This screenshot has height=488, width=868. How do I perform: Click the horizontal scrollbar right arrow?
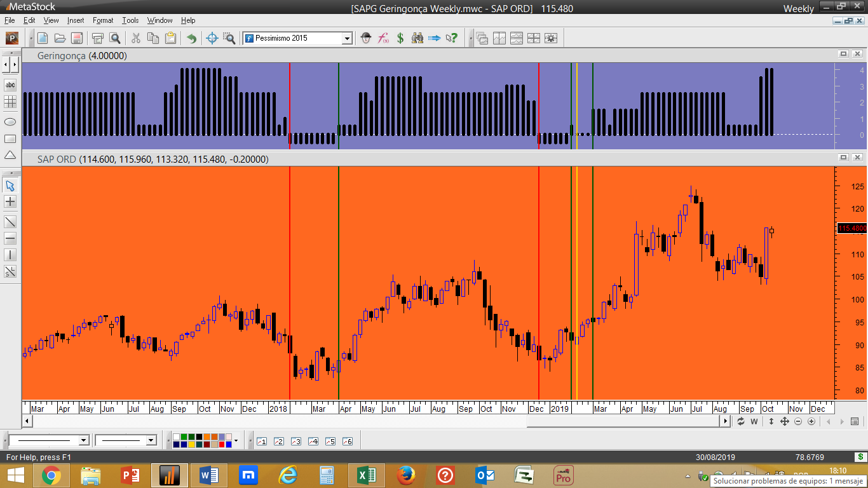tap(725, 421)
